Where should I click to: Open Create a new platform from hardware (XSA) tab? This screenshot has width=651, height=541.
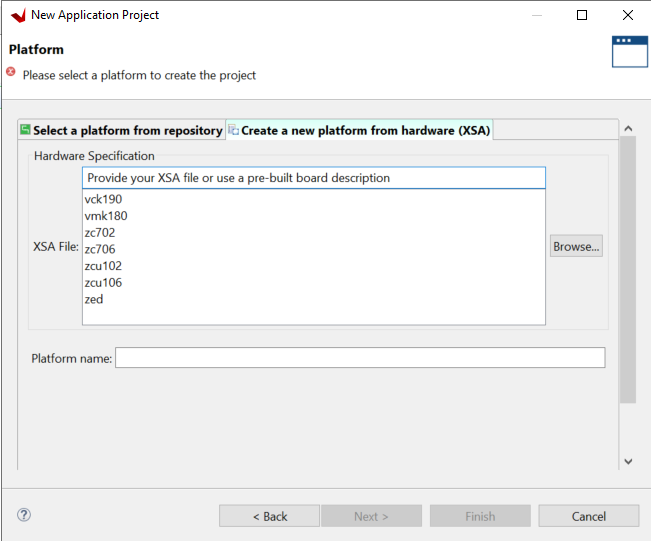[x=360, y=130]
